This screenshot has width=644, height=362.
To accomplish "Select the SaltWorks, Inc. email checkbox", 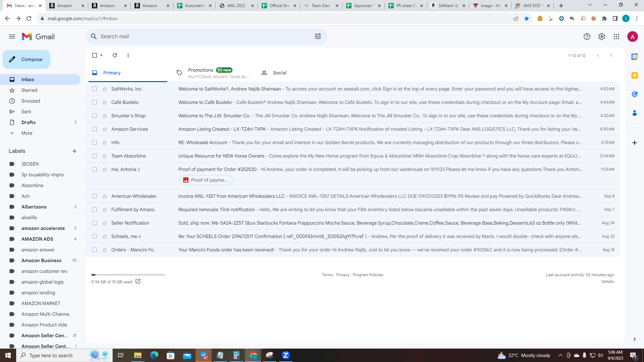I will point(95,89).
